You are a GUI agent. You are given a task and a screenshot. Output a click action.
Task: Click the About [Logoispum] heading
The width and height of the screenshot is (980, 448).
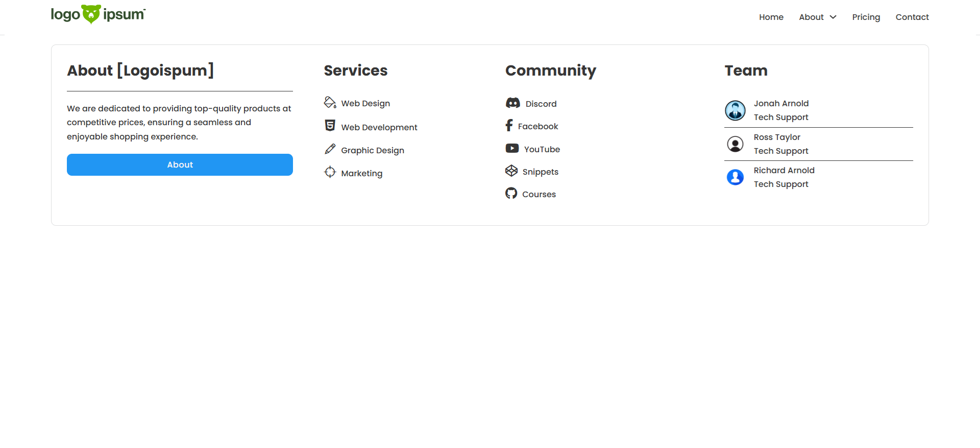[x=140, y=70]
